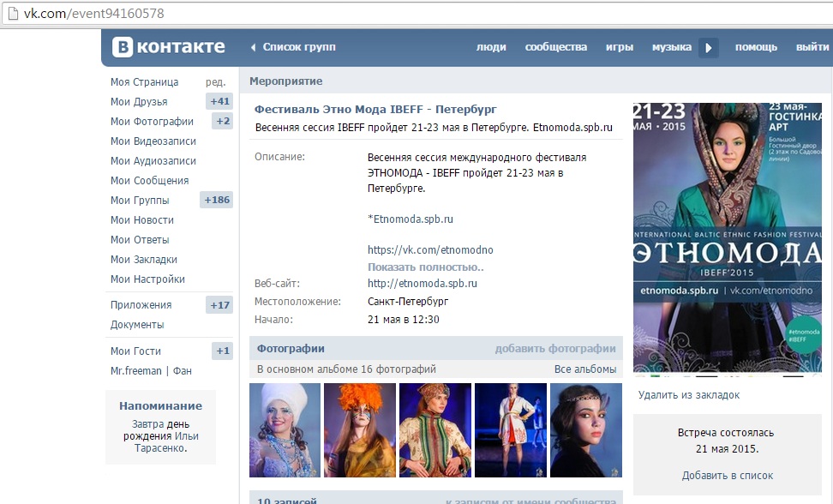Viewport: 833px width, 504px height.
Task: Open the музыка menu item
Action: [x=672, y=47]
